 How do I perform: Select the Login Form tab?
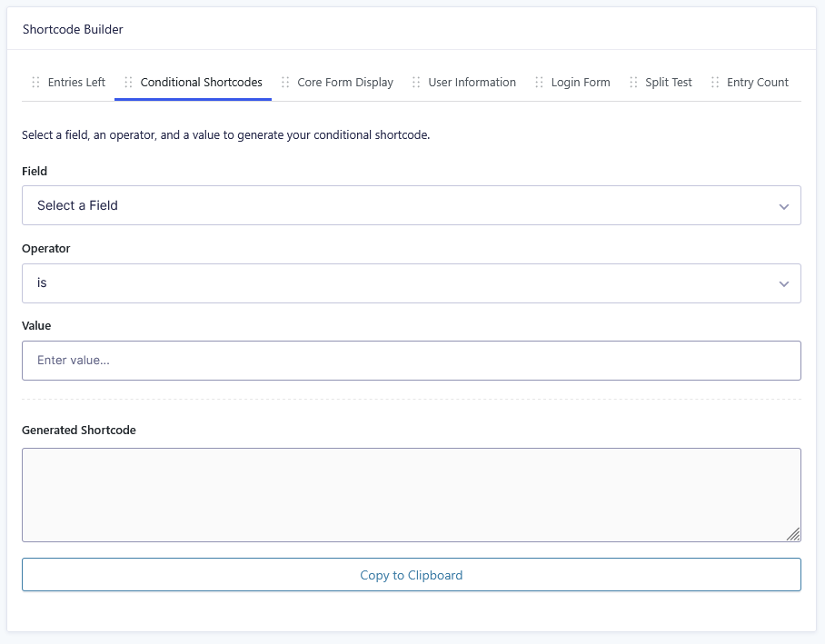coord(581,83)
